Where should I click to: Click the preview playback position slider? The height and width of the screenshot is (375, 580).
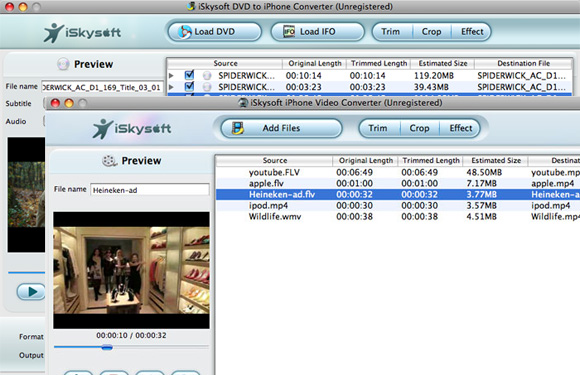tap(131, 347)
